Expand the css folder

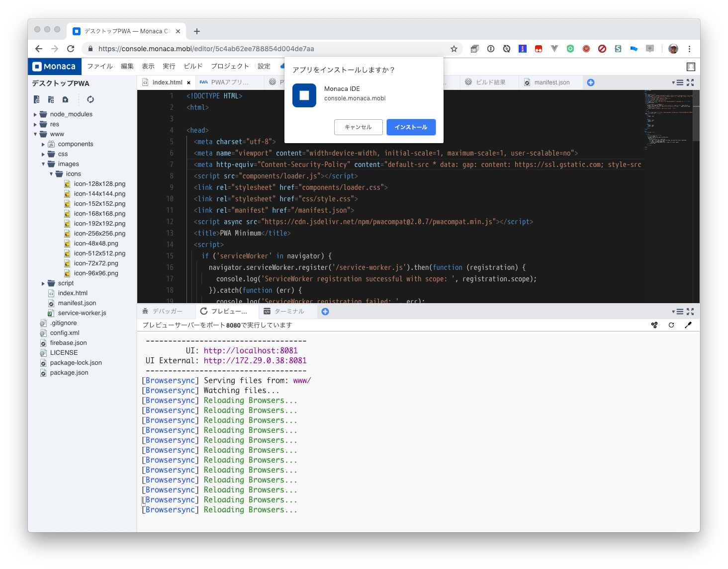pos(43,154)
